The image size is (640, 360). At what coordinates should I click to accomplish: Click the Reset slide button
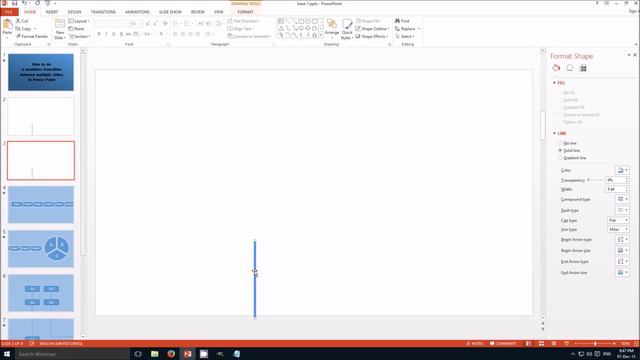point(76,29)
